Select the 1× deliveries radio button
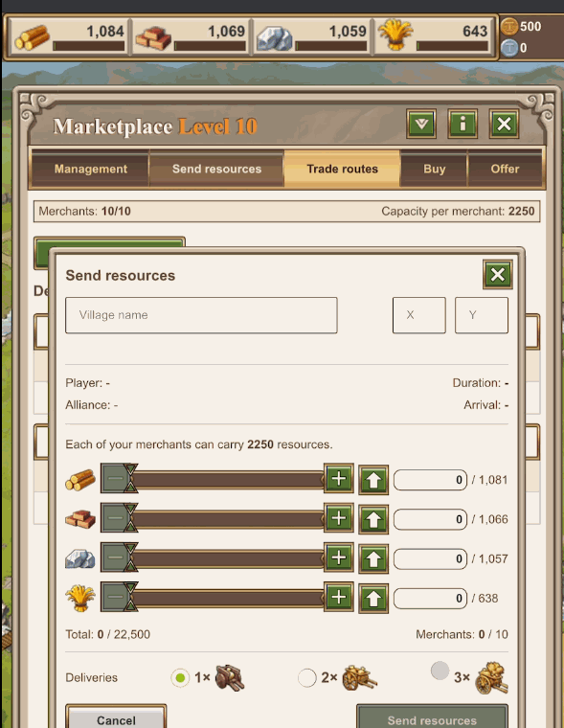The image size is (564, 728). point(180,678)
